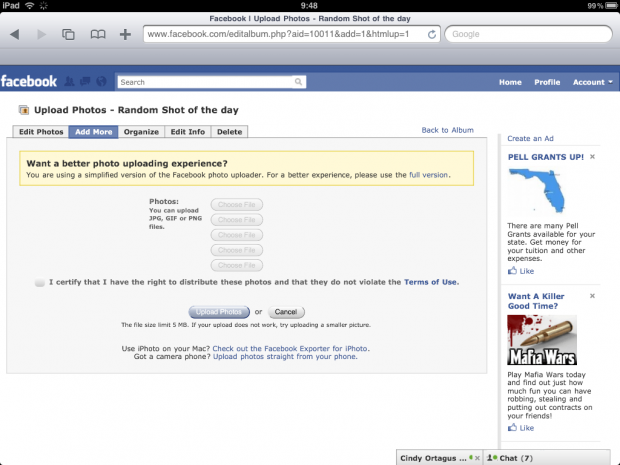Click the search magnifier icon
620x465 pixels.
[298, 82]
